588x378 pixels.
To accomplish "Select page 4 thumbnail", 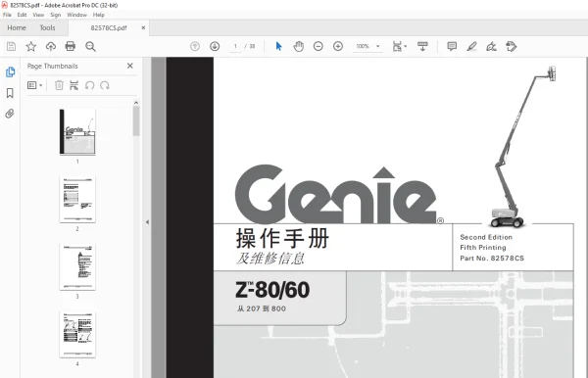I will [77, 334].
